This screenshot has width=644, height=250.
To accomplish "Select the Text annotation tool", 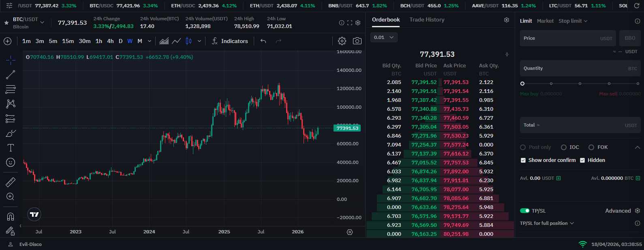I will (x=11, y=148).
